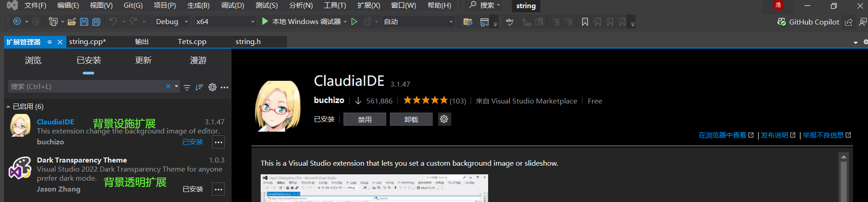Click the 卸载 button for ClaudiaIDE

point(411,119)
